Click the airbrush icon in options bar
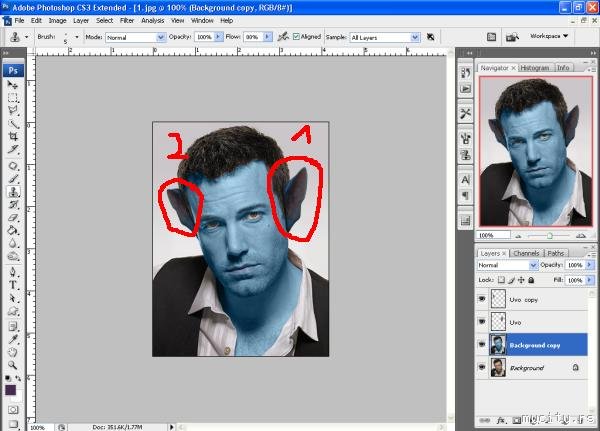Screen dimensions: 600x431 tap(283, 37)
